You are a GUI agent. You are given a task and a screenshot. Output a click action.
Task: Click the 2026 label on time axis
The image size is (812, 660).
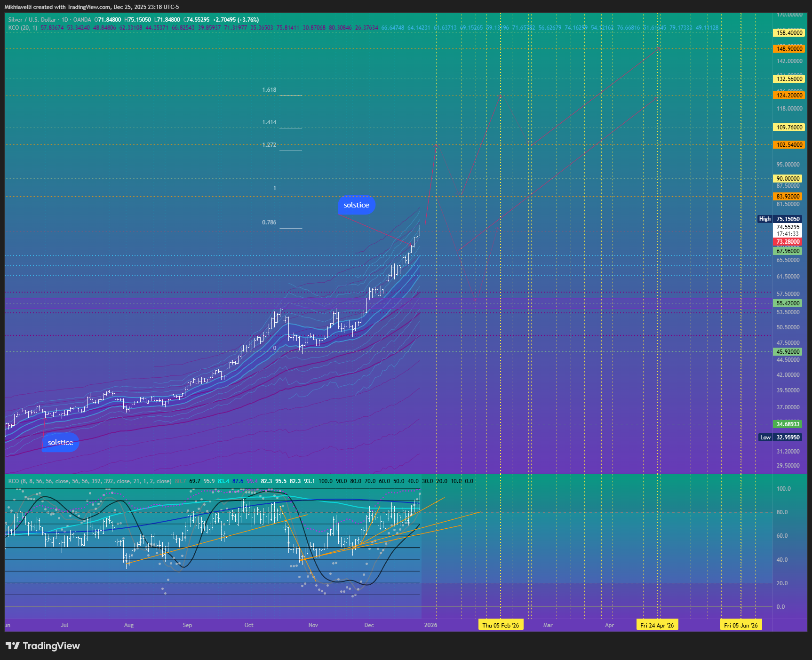click(x=430, y=625)
